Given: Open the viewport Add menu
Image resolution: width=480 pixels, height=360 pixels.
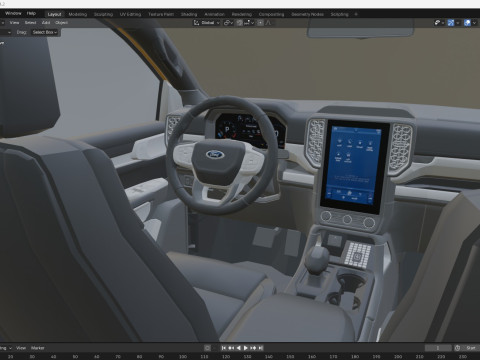Looking at the screenshot, I should 46,23.
